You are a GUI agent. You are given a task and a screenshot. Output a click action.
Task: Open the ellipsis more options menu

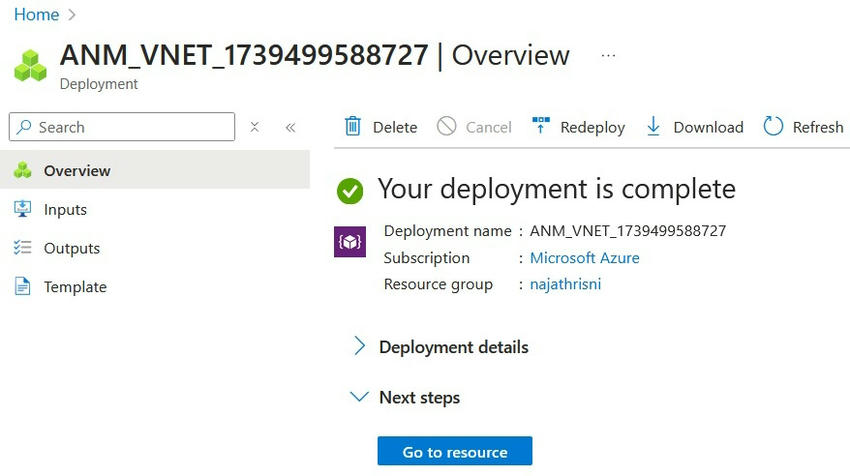point(608,56)
